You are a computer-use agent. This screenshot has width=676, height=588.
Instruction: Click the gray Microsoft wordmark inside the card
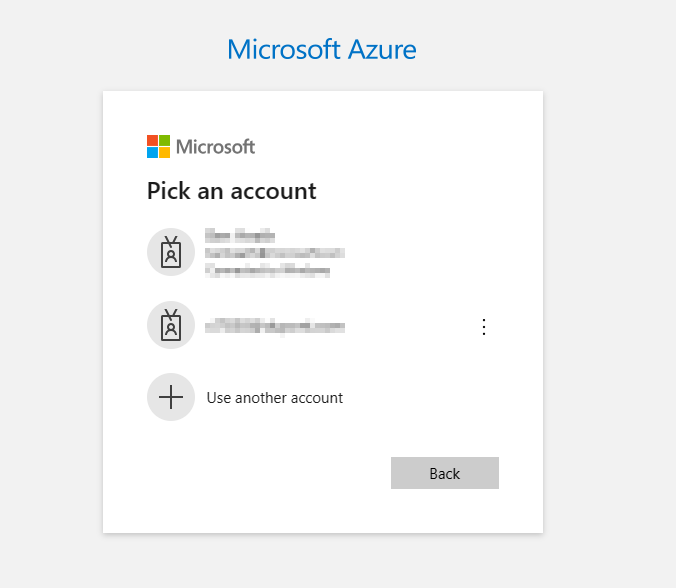[216, 147]
